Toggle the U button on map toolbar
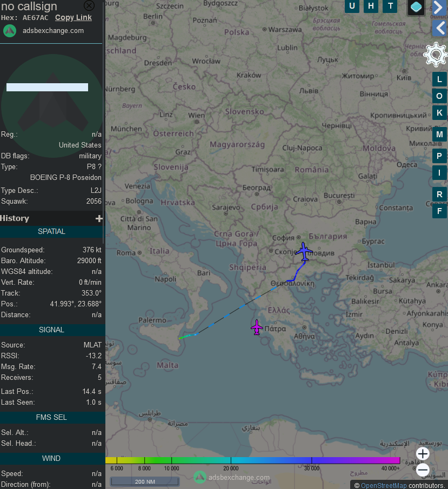 click(352, 6)
